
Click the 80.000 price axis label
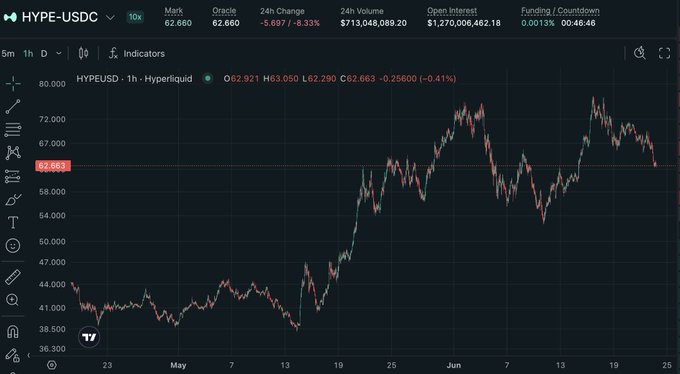pos(52,84)
